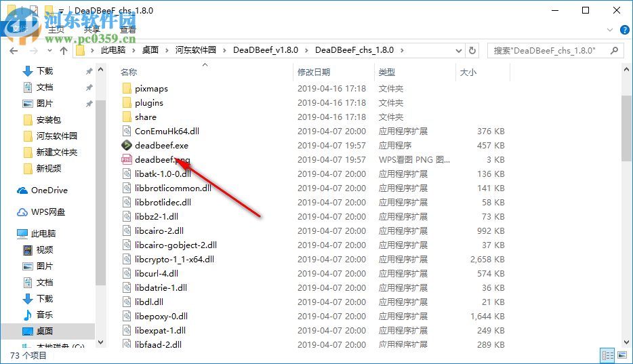This screenshot has height=364, width=633.
Task: Select the ConEmuHk64.dll file icon
Action: [127, 131]
